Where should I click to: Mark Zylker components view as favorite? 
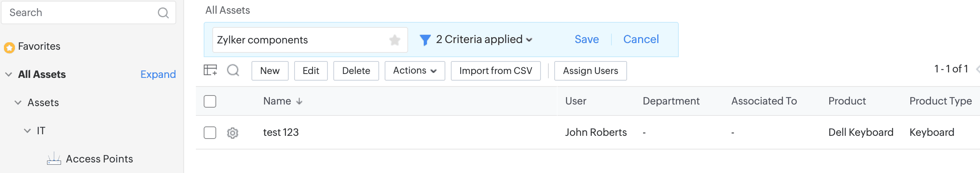(x=395, y=40)
